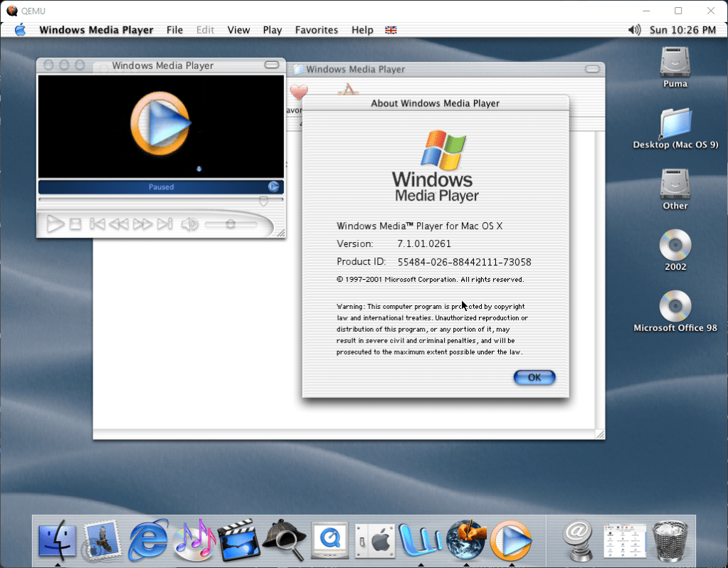Launch QuickTime Player from the Dock
The height and width of the screenshot is (568, 728).
(329, 539)
